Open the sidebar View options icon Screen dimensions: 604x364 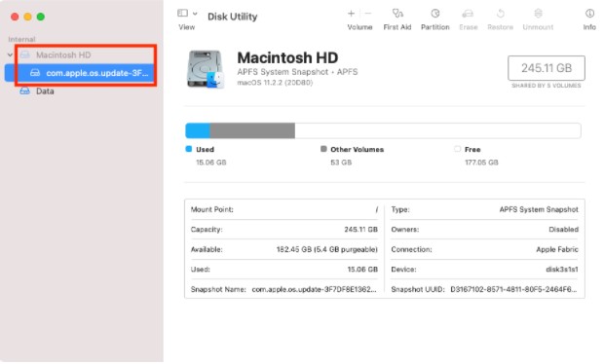[182, 14]
